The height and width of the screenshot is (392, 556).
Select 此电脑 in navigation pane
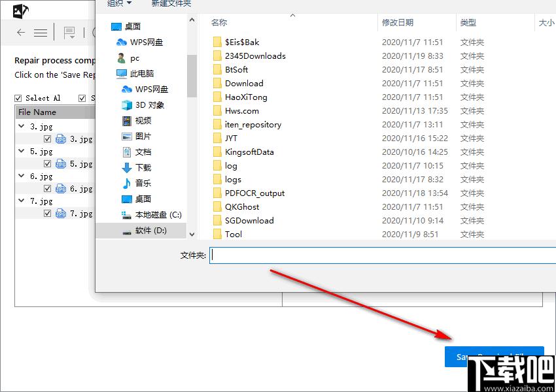pyautogui.click(x=135, y=74)
